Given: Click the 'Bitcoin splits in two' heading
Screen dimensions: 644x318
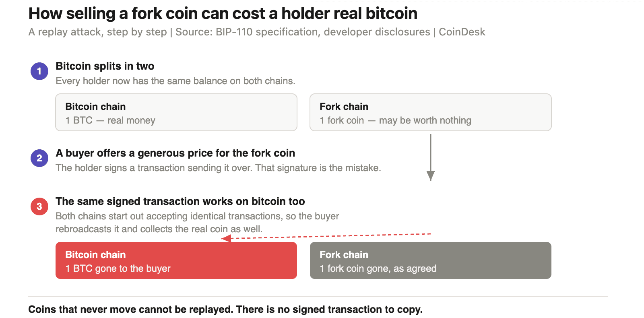Looking at the screenshot, I should pos(105,66).
